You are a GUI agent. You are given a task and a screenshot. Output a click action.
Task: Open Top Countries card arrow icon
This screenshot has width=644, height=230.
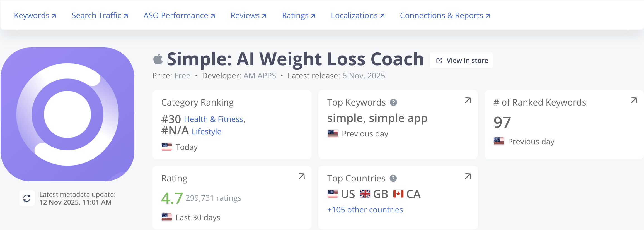click(x=468, y=176)
